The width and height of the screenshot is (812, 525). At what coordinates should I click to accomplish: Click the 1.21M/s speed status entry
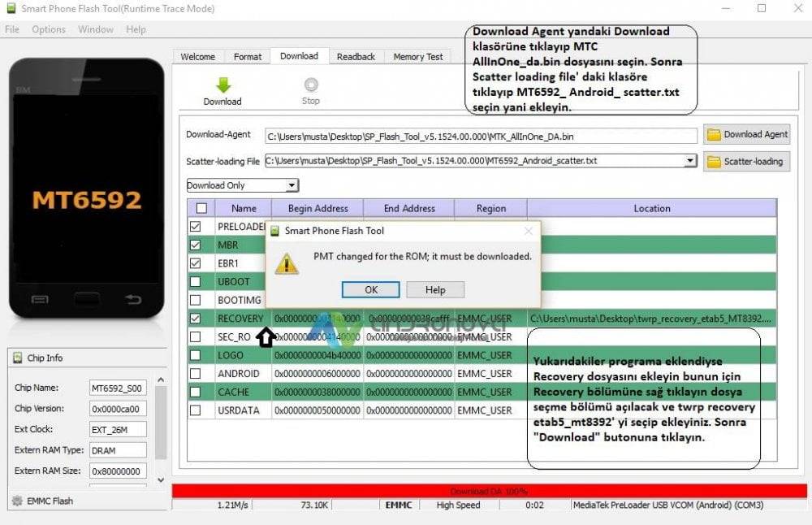click(x=232, y=505)
